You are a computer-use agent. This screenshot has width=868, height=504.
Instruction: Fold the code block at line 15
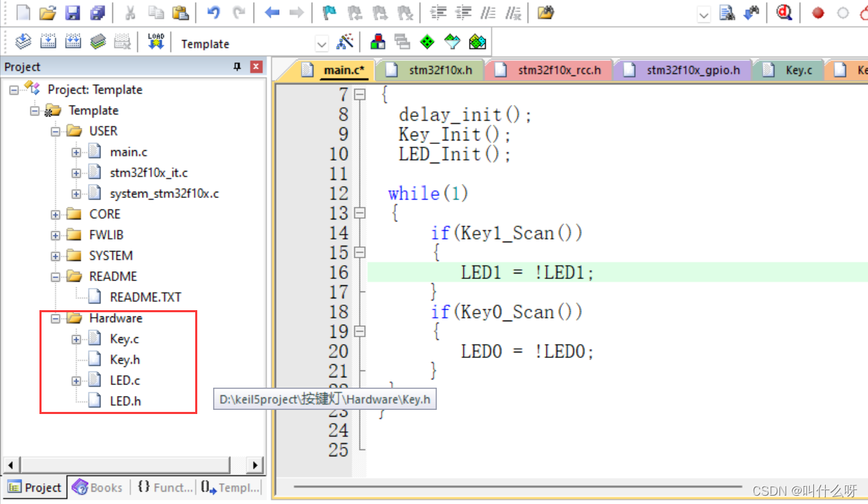359,253
